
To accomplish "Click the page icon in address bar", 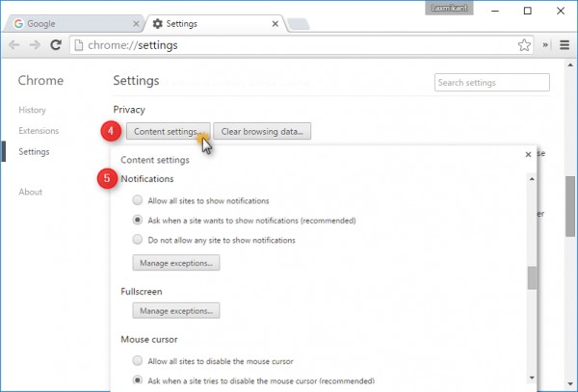I will (79, 45).
